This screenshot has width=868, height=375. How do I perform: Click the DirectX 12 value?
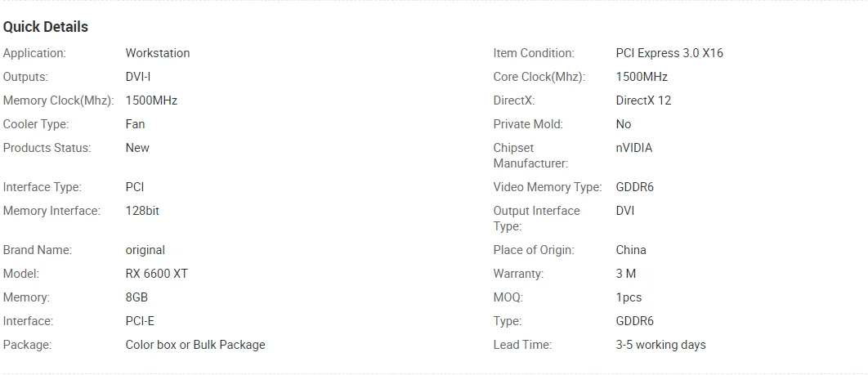pos(643,100)
